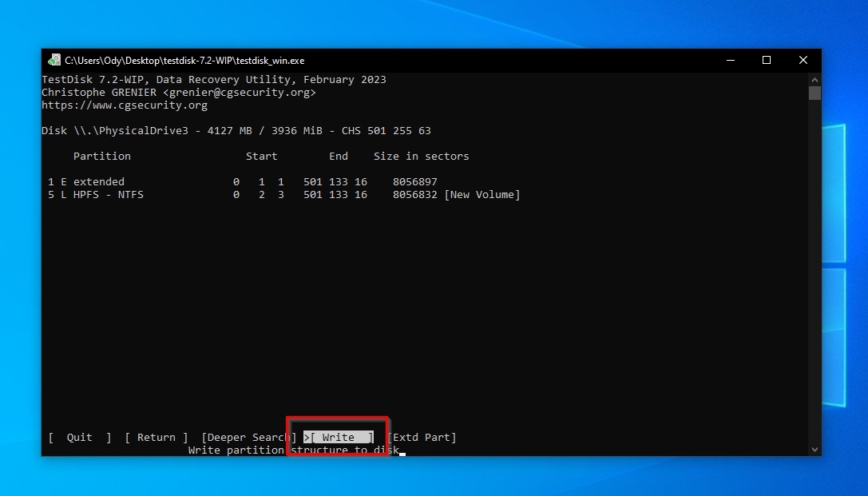This screenshot has width=868, height=496.
Task: Select the Quit option
Action: [x=80, y=437]
